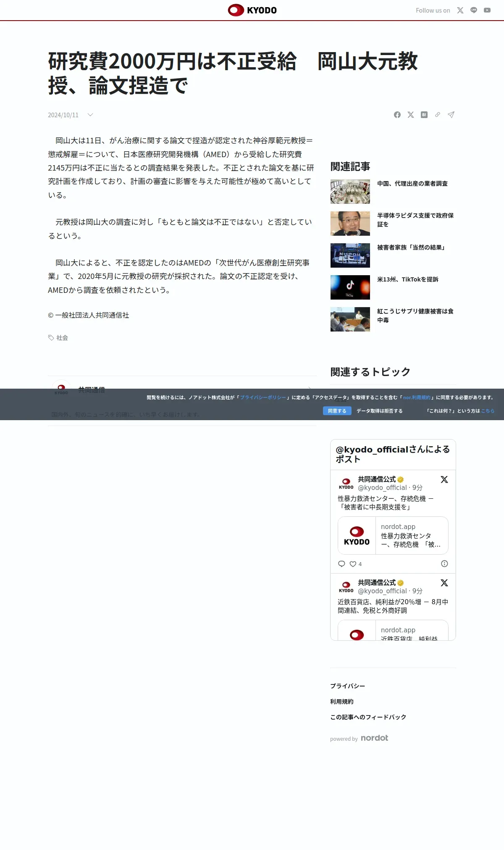Open nordot powered-by logo
The height and width of the screenshot is (850, 504).
click(x=375, y=738)
